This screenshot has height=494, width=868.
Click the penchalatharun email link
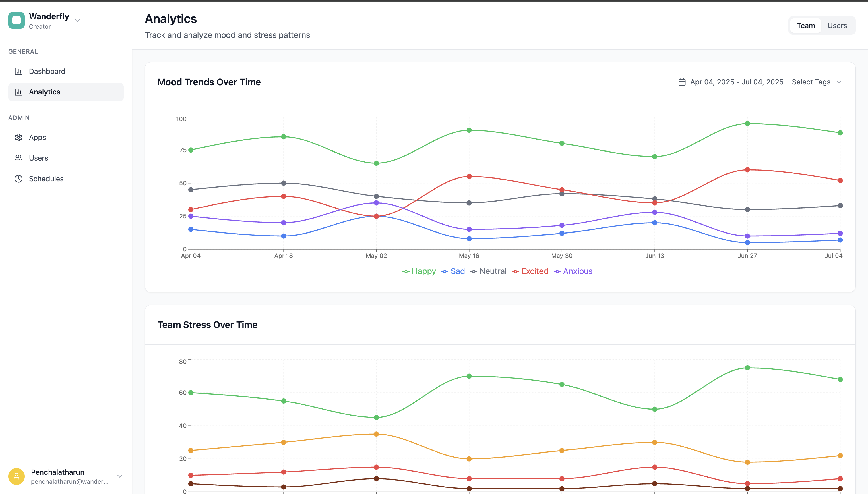coord(70,481)
